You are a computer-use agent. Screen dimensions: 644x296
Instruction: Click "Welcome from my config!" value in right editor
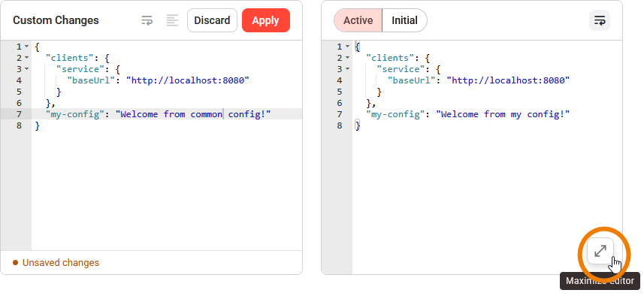coord(503,114)
